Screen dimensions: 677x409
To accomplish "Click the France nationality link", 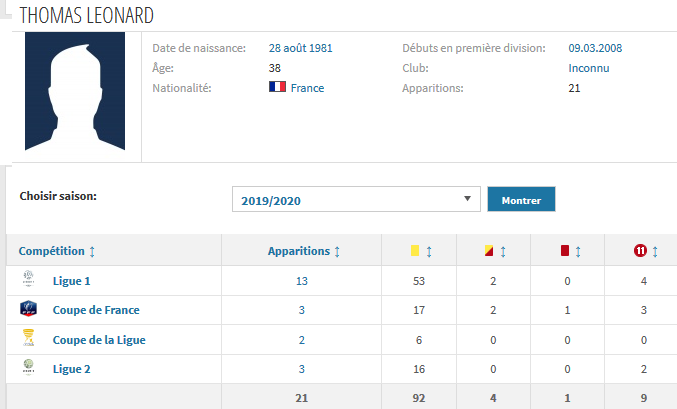I will coord(307,88).
